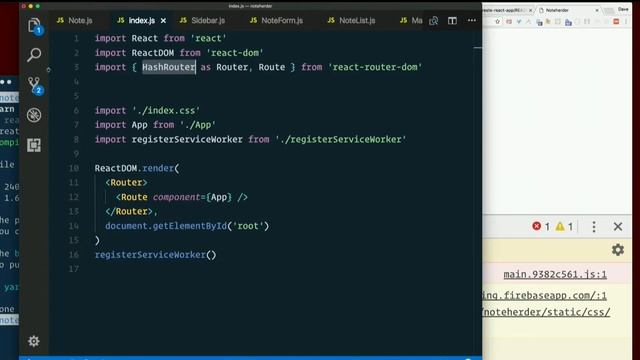
Task: Open the main.9382c561.js:1 source link
Action: click(x=555, y=274)
